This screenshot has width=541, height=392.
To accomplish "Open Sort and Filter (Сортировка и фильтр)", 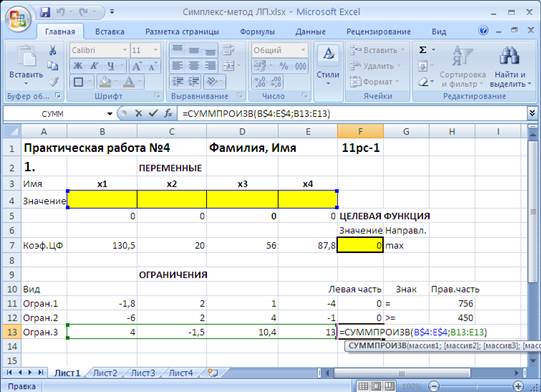I will pos(462,67).
